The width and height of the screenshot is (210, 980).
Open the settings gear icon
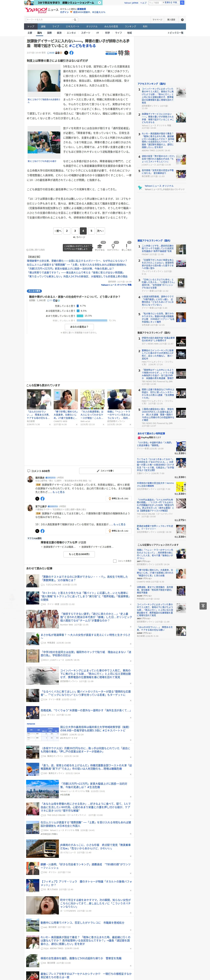pos(182,20)
